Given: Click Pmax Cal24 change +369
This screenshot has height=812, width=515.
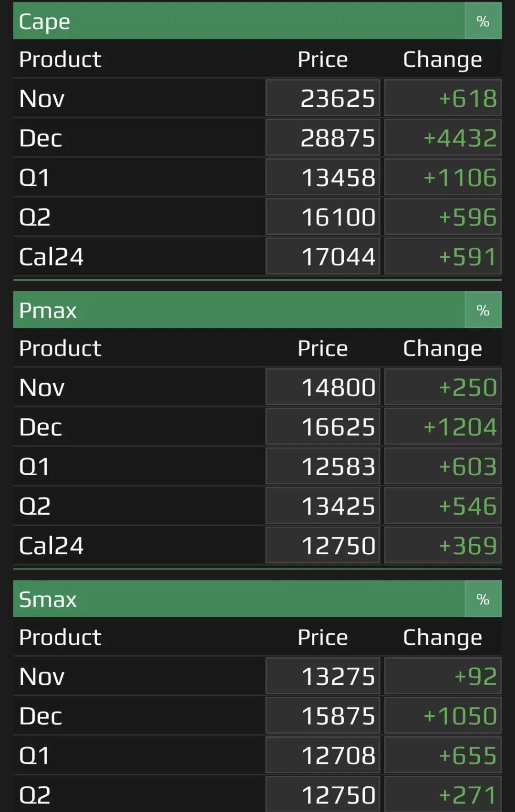Looking at the screenshot, I should [x=443, y=545].
